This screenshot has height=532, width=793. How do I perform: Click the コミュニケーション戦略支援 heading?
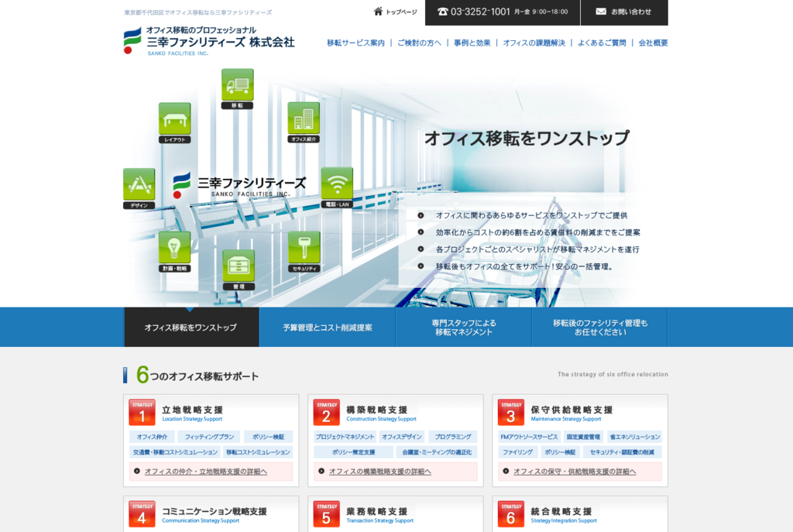click(x=215, y=511)
